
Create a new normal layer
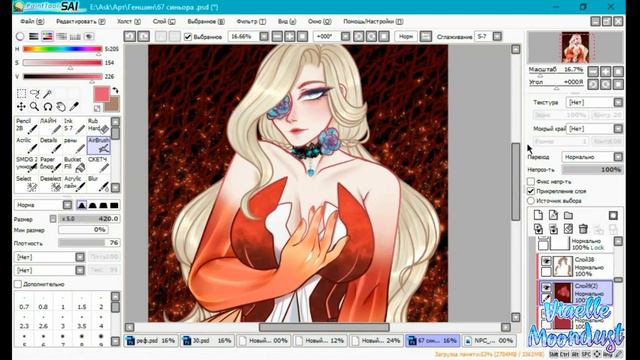538,215
